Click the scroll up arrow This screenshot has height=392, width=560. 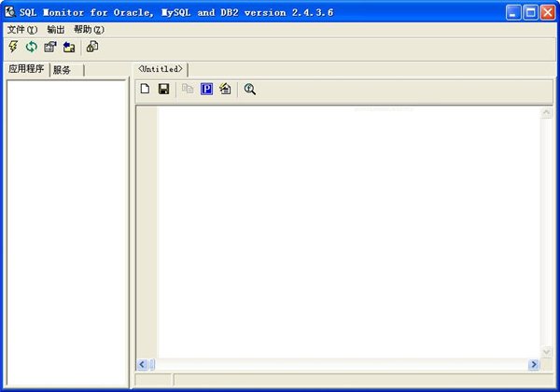546,113
